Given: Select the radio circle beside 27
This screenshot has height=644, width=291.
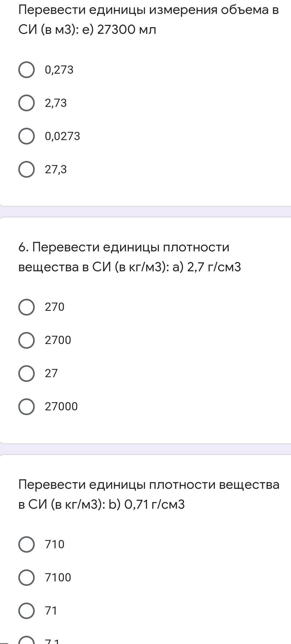Looking at the screenshot, I should (x=27, y=373).
